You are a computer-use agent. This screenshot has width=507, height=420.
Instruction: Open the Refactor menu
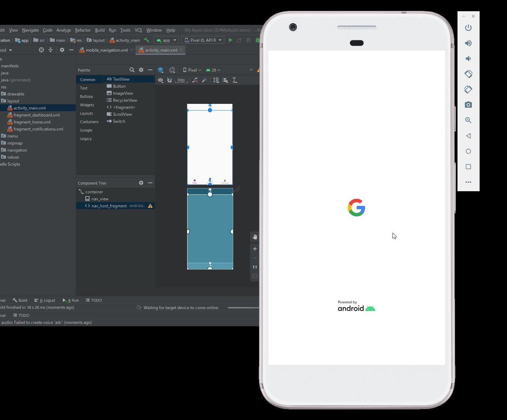click(x=83, y=30)
